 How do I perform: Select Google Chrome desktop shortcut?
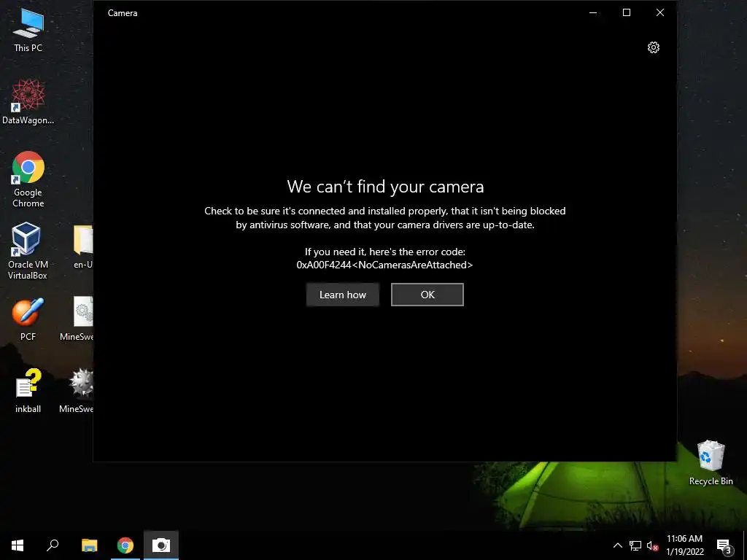28,179
